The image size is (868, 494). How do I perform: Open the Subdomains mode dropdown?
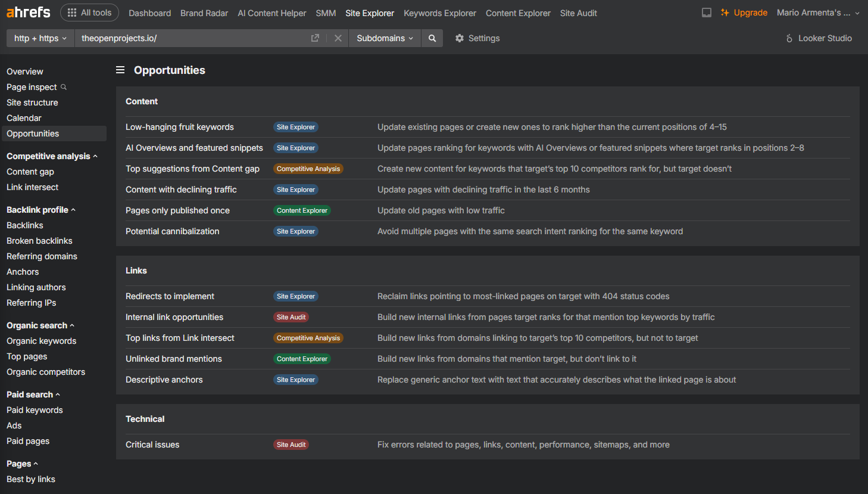[385, 38]
